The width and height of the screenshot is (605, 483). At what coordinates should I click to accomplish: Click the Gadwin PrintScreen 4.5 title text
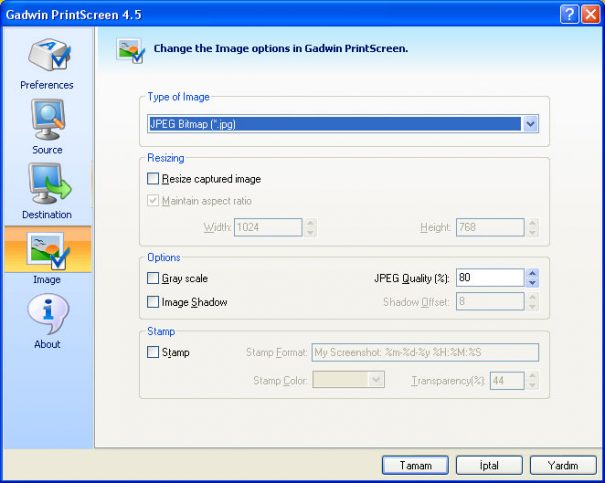74,15
